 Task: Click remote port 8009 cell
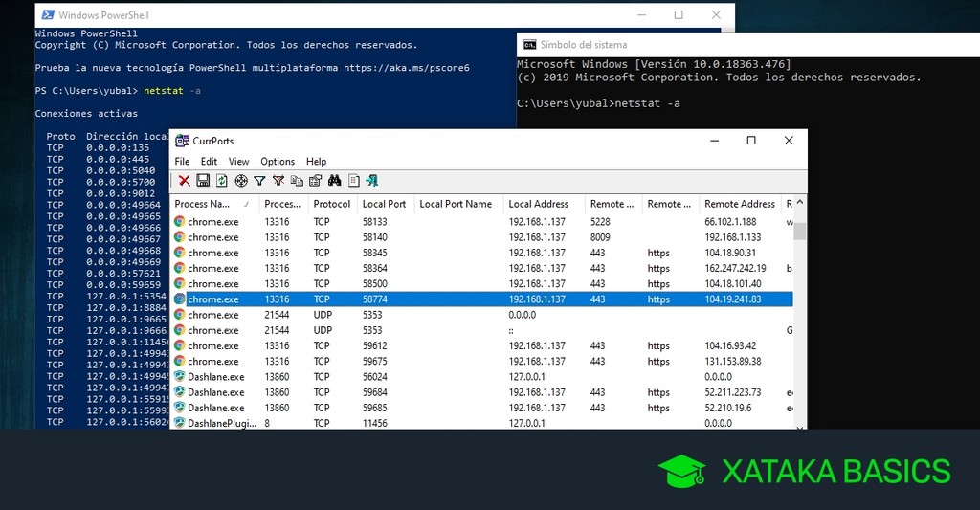click(x=600, y=237)
